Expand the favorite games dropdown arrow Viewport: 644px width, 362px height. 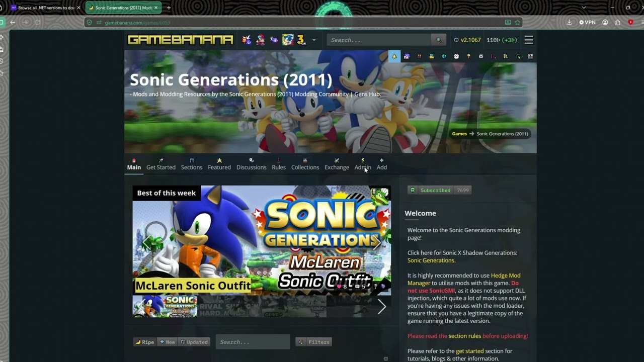pyautogui.click(x=314, y=40)
